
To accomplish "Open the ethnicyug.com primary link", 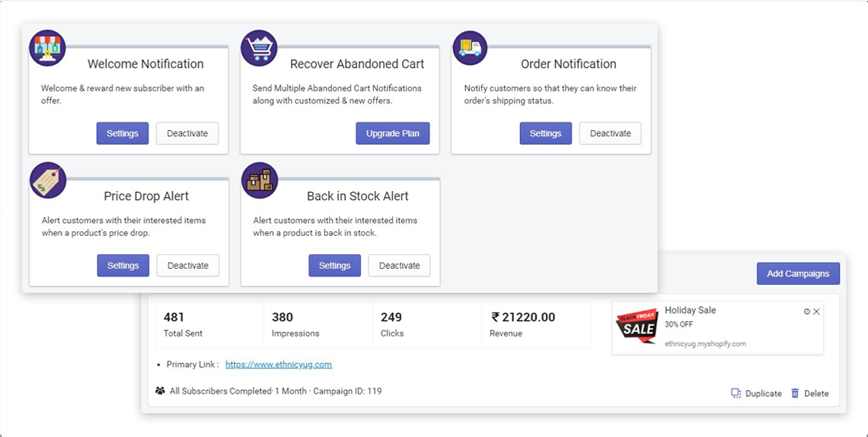I will [279, 365].
